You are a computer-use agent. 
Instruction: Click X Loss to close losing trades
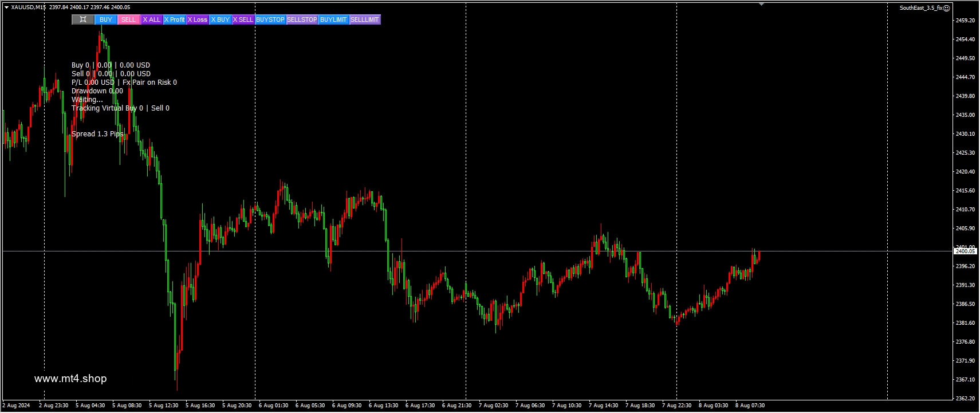[198, 19]
